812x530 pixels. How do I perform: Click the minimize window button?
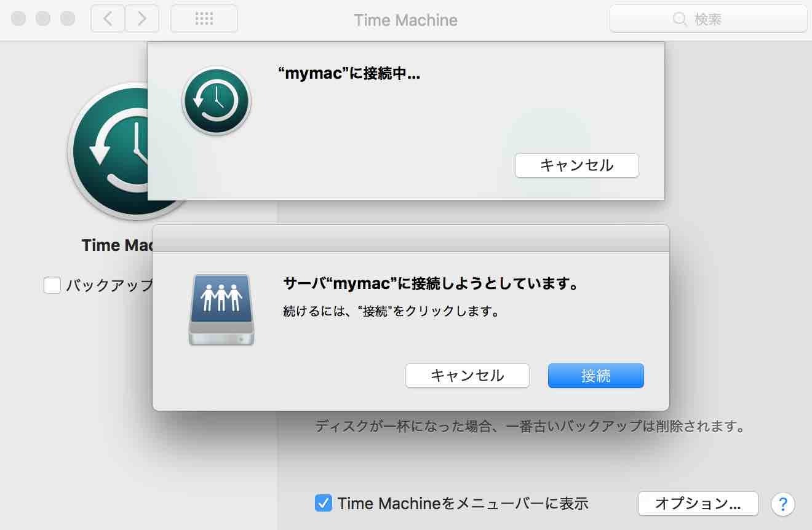pos(43,18)
